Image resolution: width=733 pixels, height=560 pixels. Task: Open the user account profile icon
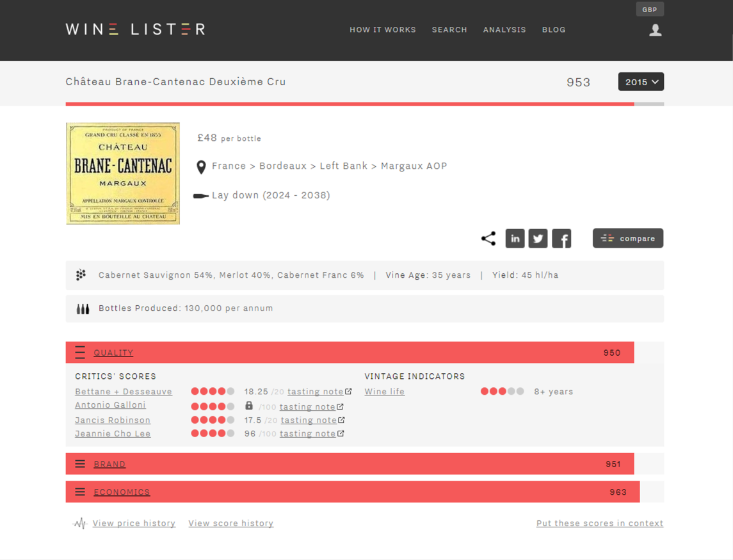coord(656,30)
